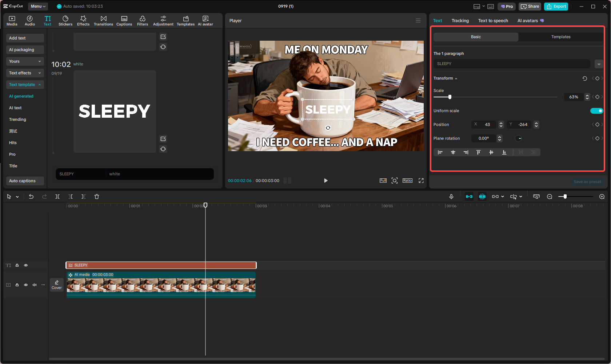
Task: Toggle Uniform scale off
Action: pyautogui.click(x=596, y=110)
